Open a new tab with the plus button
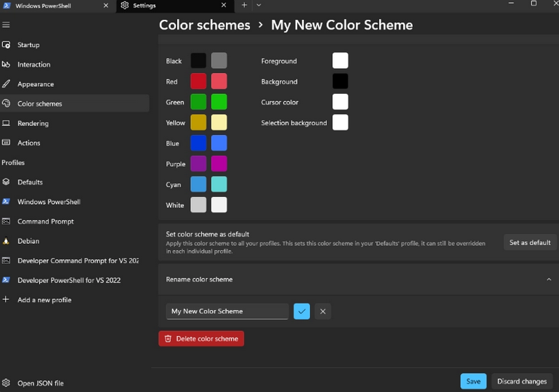The width and height of the screenshot is (559, 392). click(x=244, y=6)
